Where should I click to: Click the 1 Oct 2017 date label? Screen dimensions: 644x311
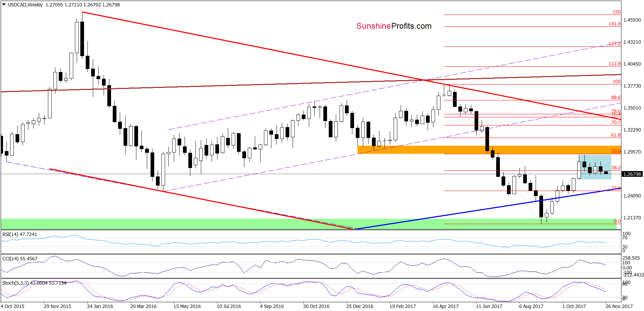[574, 306]
